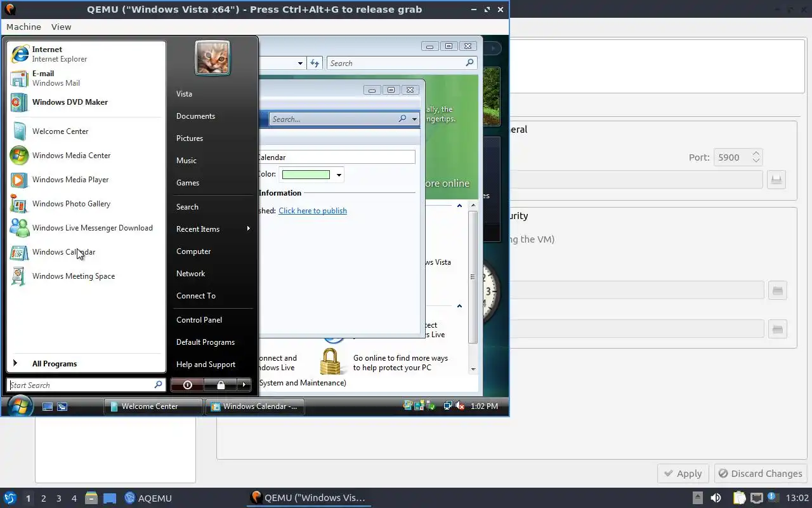Adjust the AQEMU Port spinner arrows
This screenshot has width=812, height=508.
coord(756,157)
